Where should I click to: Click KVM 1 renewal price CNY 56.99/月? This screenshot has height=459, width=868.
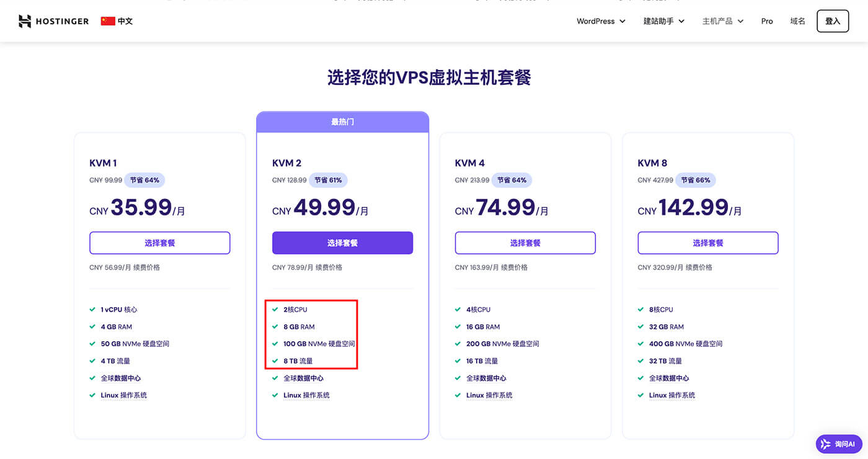[x=124, y=268]
